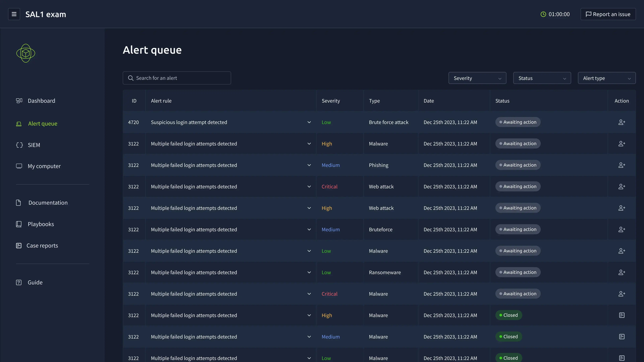Viewport: 644px width, 362px height.
Task: Click the timer clock icon
Action: [543, 14]
